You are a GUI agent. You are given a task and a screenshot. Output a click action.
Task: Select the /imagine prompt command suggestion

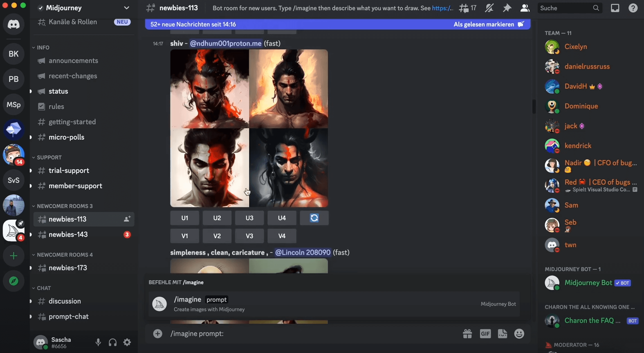[334, 304]
